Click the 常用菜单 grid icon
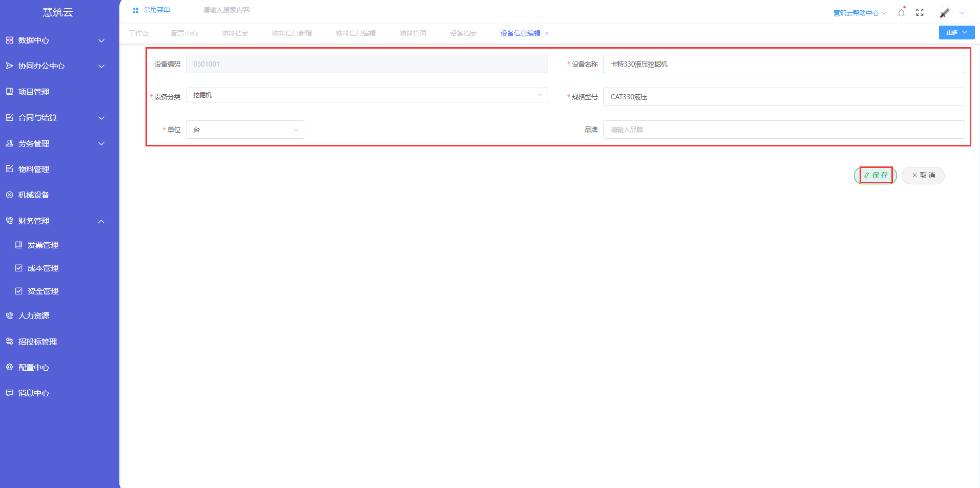 (x=136, y=10)
